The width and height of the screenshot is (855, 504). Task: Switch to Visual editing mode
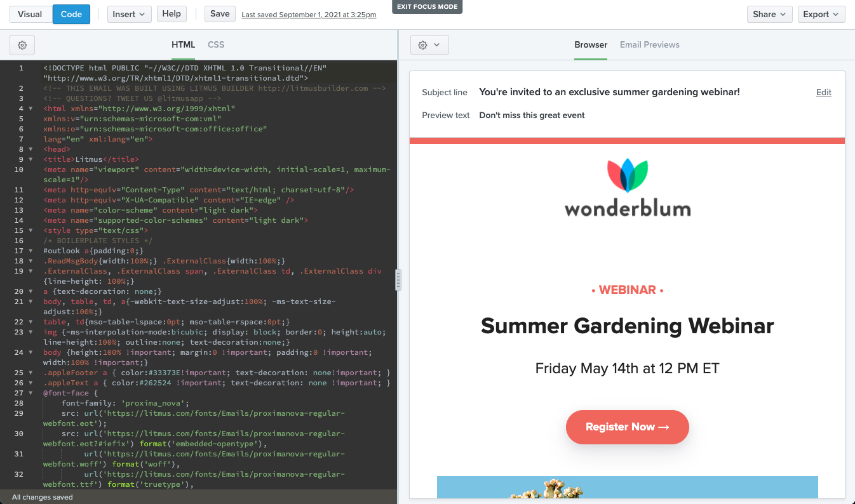[30, 14]
